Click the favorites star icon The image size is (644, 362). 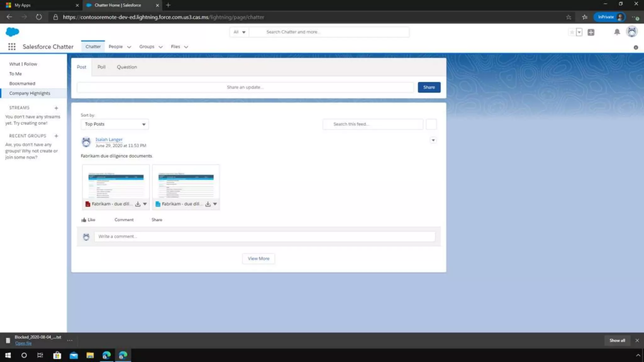(x=572, y=32)
